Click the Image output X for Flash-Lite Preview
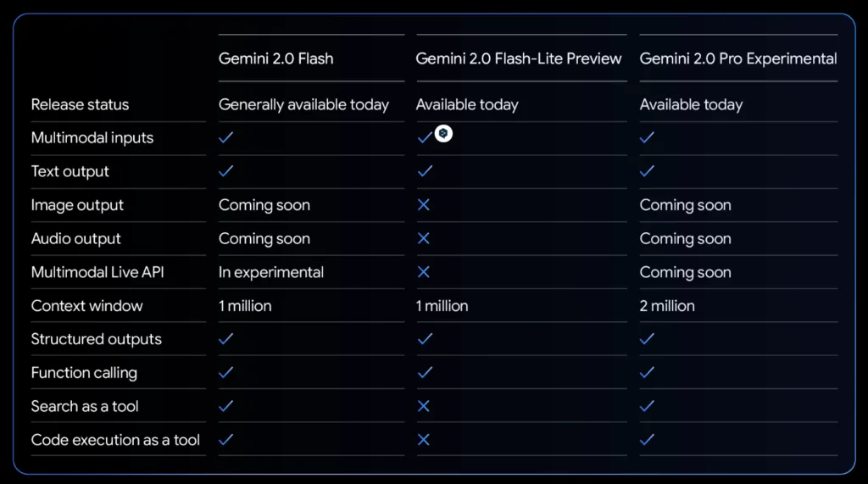868x484 pixels. click(424, 205)
